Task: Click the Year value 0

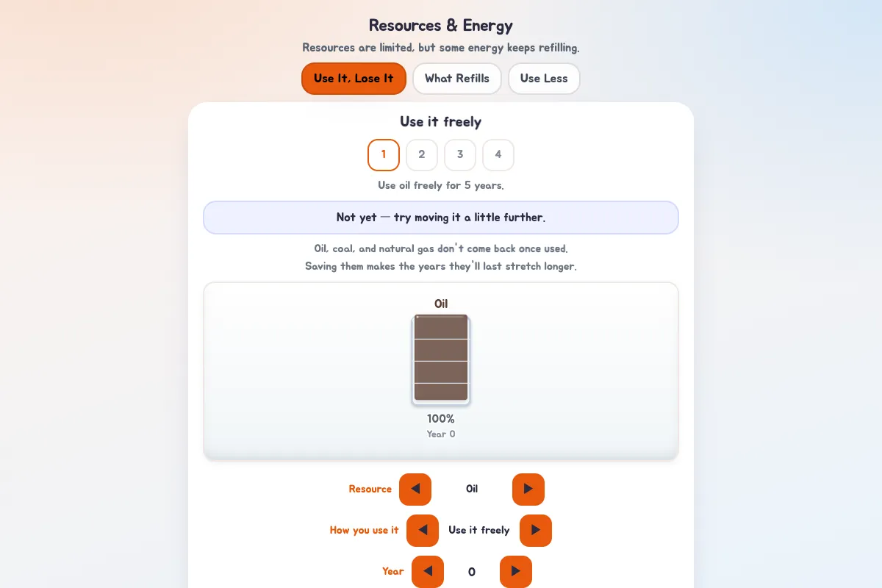Action: [x=472, y=572]
